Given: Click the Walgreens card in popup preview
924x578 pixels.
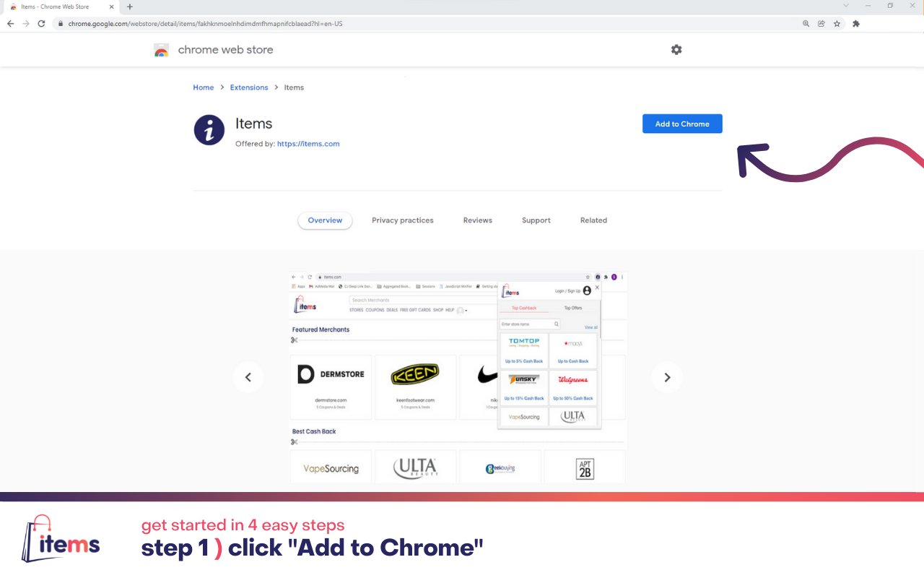Looking at the screenshot, I should click(573, 388).
